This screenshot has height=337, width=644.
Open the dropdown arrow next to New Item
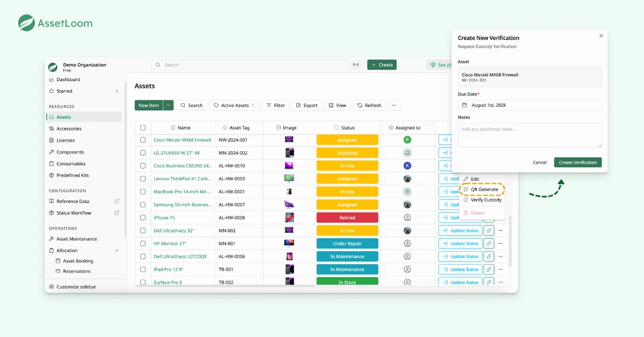pos(169,105)
